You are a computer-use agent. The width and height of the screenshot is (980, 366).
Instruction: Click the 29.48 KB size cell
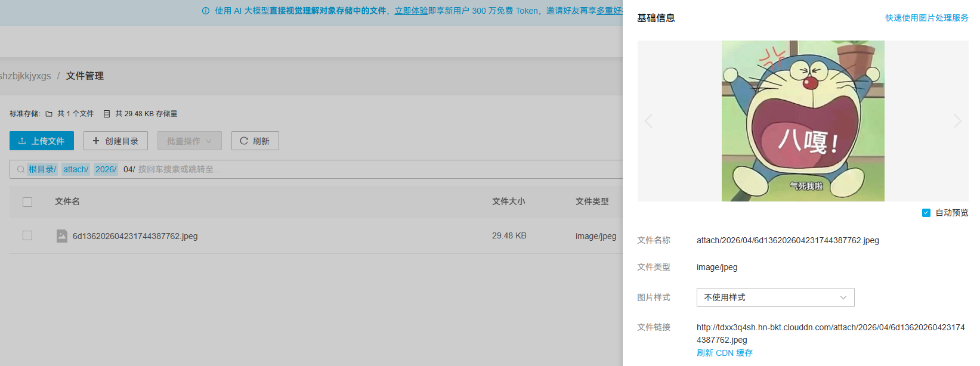tap(509, 235)
